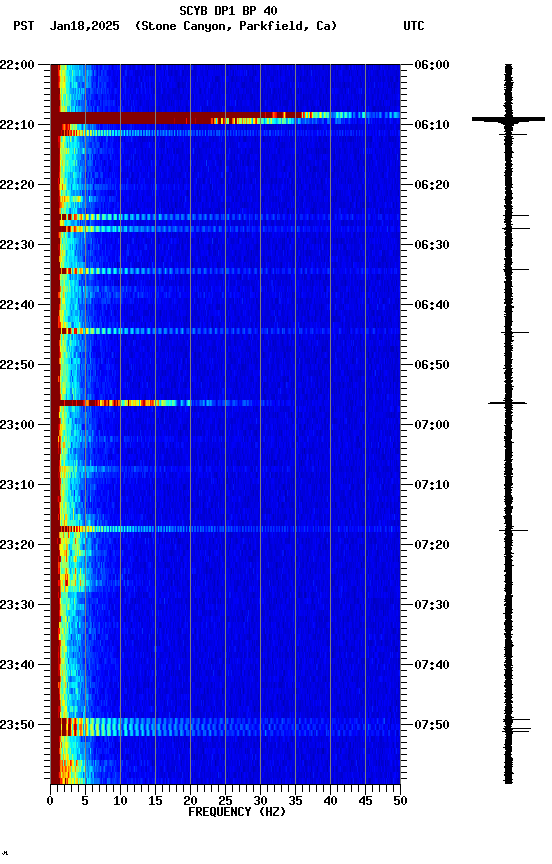Screen dimensions: 552x864
Task: Click the '06:00' UTC time label
Action: (x=432, y=65)
